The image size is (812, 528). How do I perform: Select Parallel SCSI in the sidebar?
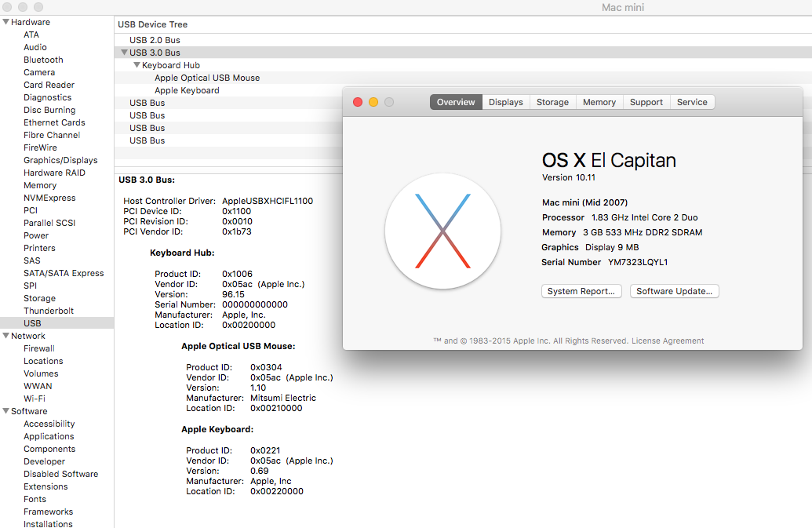click(x=49, y=223)
